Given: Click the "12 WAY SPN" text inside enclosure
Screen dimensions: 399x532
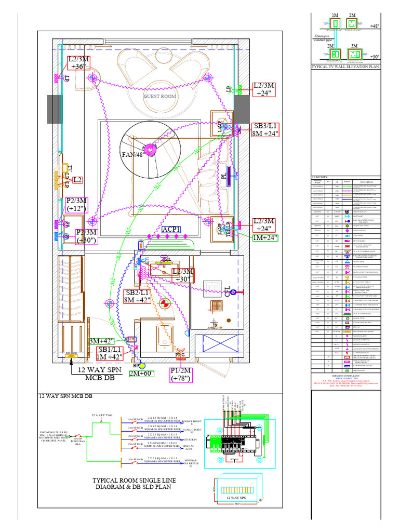Looking at the screenshot, I should (236, 498).
